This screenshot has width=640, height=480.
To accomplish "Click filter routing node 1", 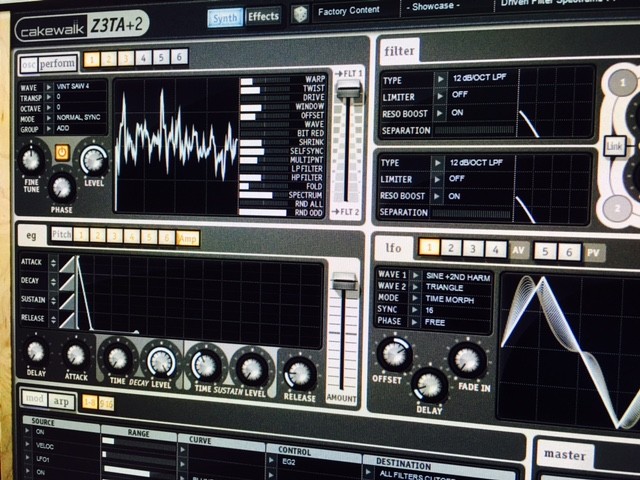I will coord(622,82).
